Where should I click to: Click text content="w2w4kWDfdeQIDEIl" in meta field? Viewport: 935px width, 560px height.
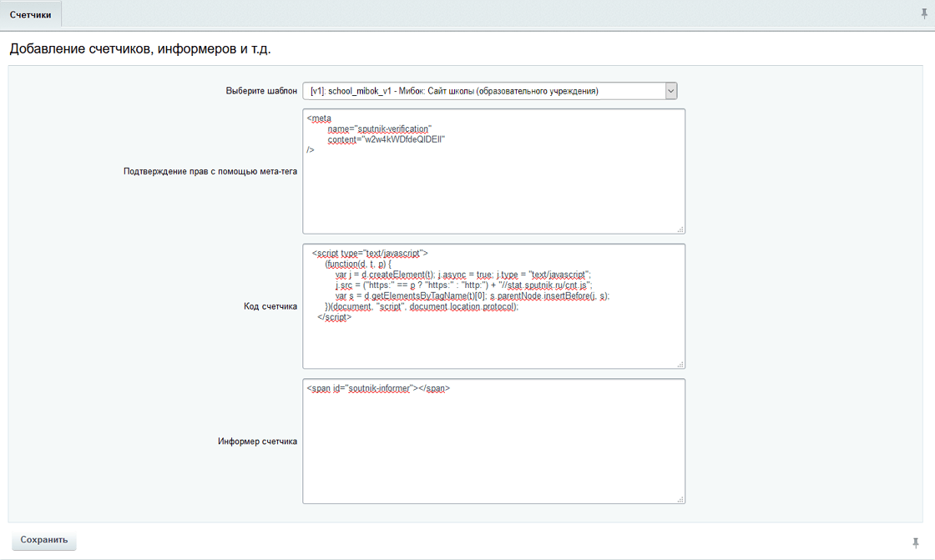pos(387,139)
